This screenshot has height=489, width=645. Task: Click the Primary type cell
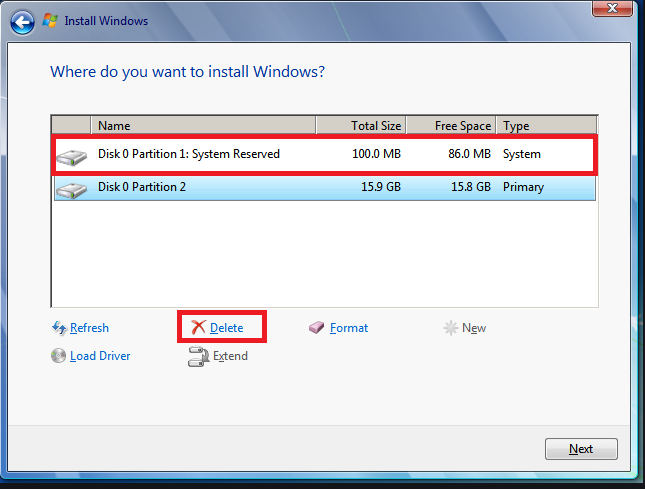point(523,187)
